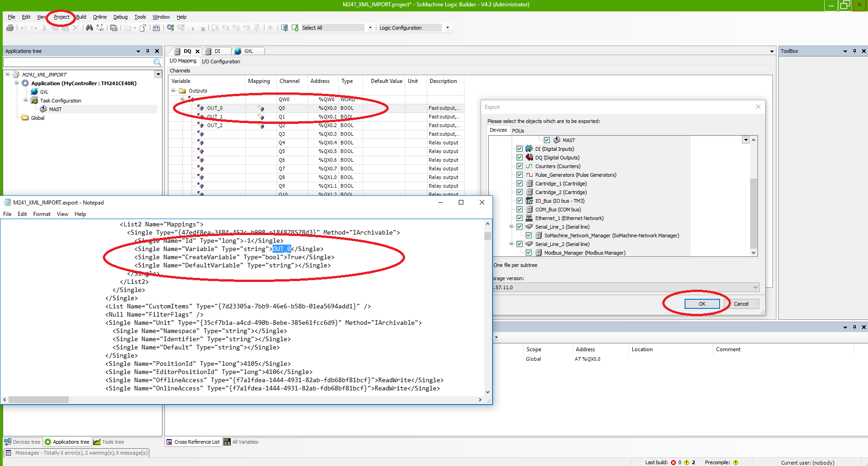Screen dimensions: 868x466
Task: Toggle IO_Bus checkbox
Action: tap(519, 201)
